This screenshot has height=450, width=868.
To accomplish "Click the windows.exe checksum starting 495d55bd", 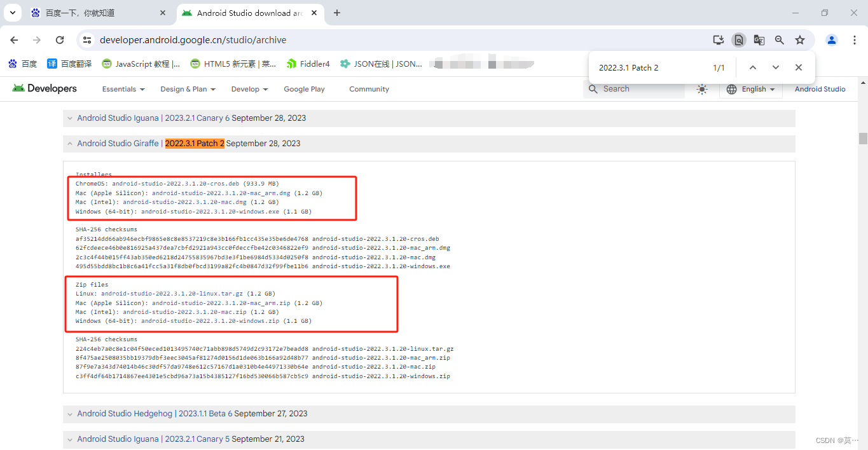I will point(191,266).
